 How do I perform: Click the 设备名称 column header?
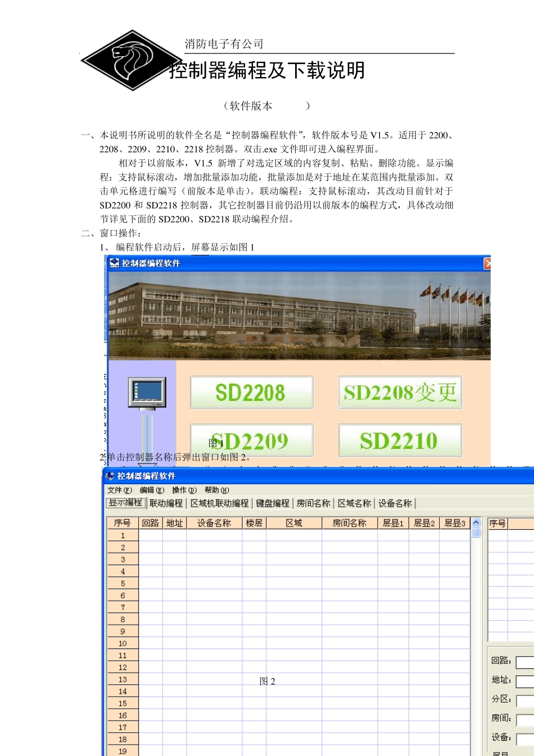coord(214,523)
